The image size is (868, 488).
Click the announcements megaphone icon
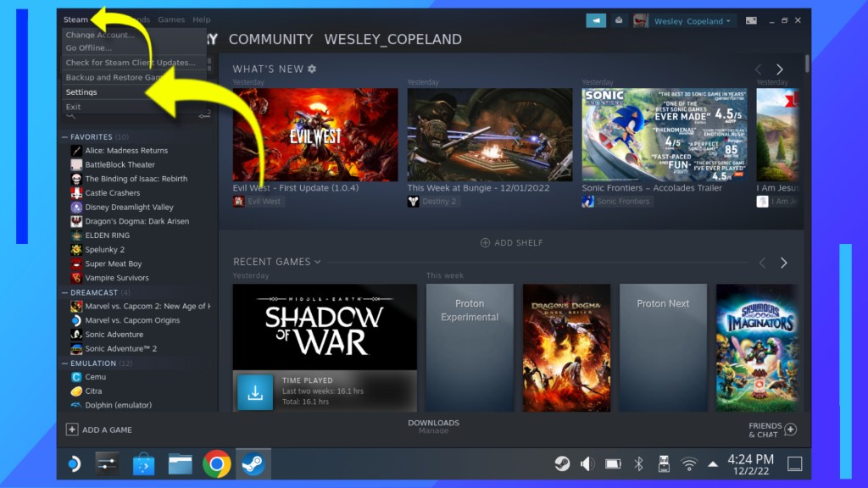coord(596,20)
